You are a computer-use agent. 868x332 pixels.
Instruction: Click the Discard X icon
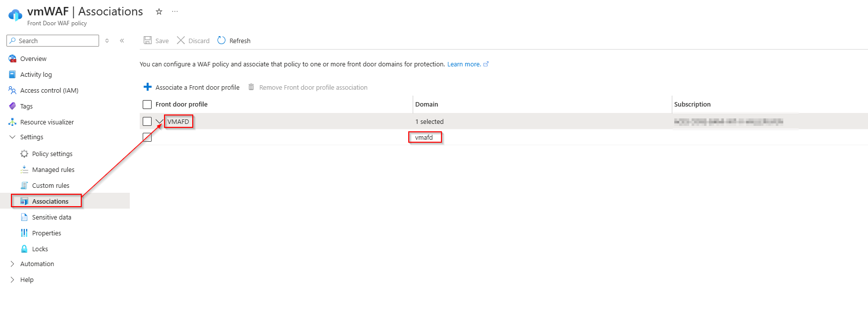[x=181, y=40]
